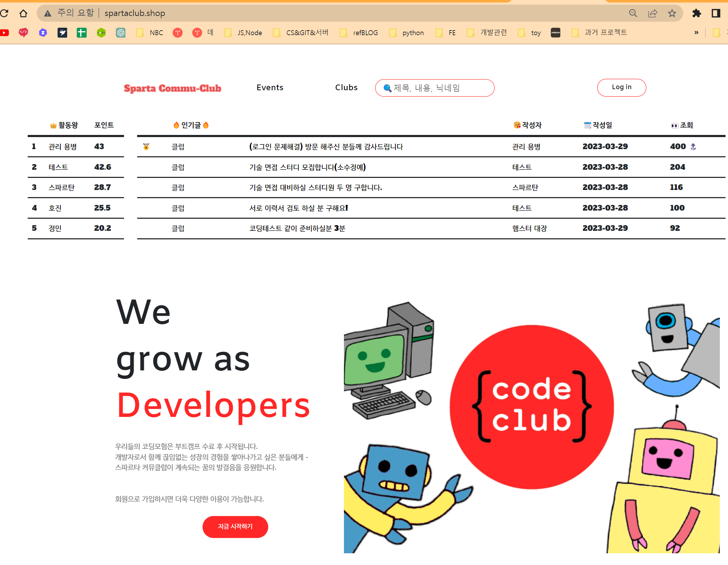The width and height of the screenshot is (728, 565).
Task: Open the browser extensions puzzle icon
Action: (x=696, y=13)
